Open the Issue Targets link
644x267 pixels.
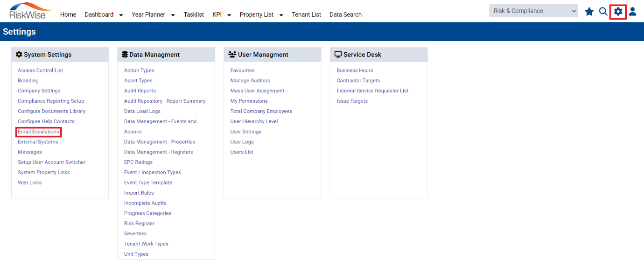352,101
